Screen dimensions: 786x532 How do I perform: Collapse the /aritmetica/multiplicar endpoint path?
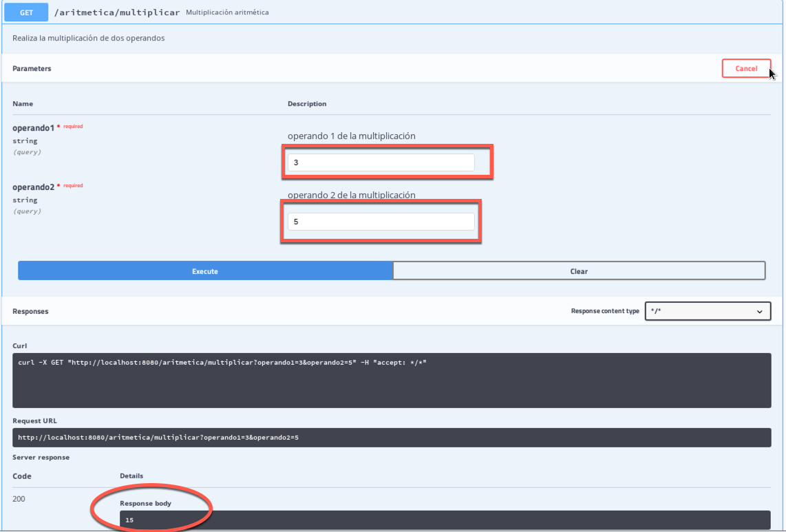click(117, 12)
